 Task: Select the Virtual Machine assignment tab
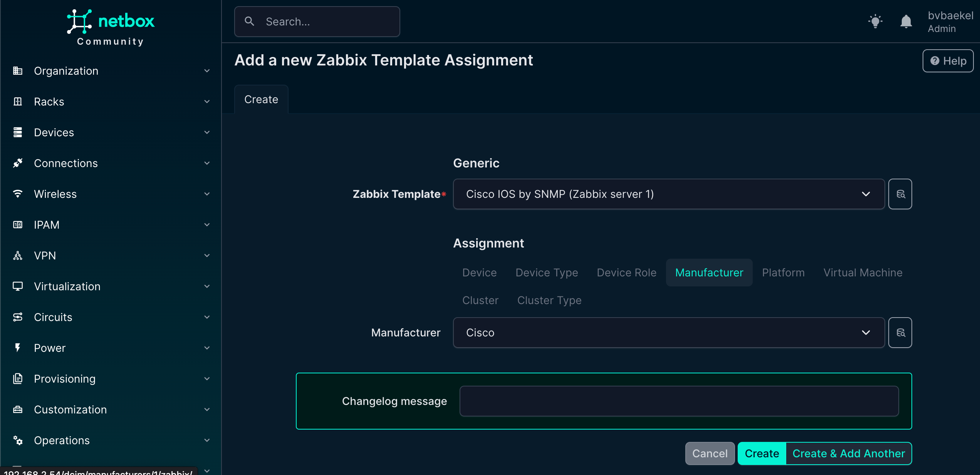point(863,273)
